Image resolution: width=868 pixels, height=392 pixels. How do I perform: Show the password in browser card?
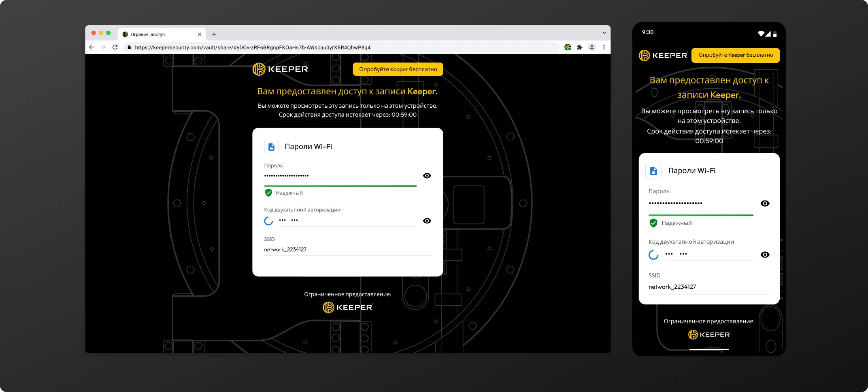[427, 176]
